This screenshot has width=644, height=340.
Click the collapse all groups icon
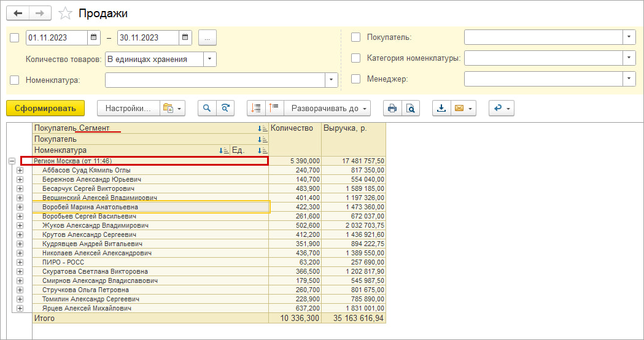pyautogui.click(x=274, y=109)
